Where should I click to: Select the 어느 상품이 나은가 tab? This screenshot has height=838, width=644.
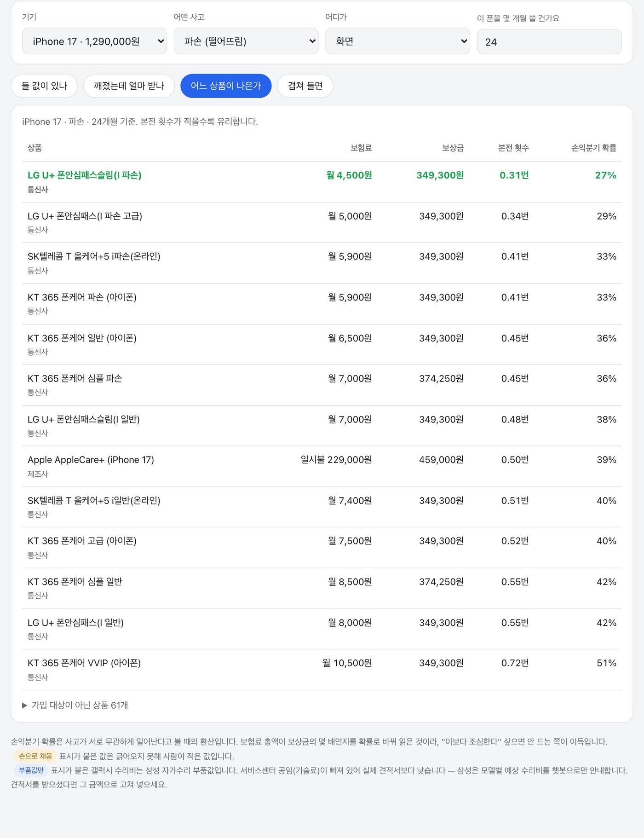[x=226, y=86]
